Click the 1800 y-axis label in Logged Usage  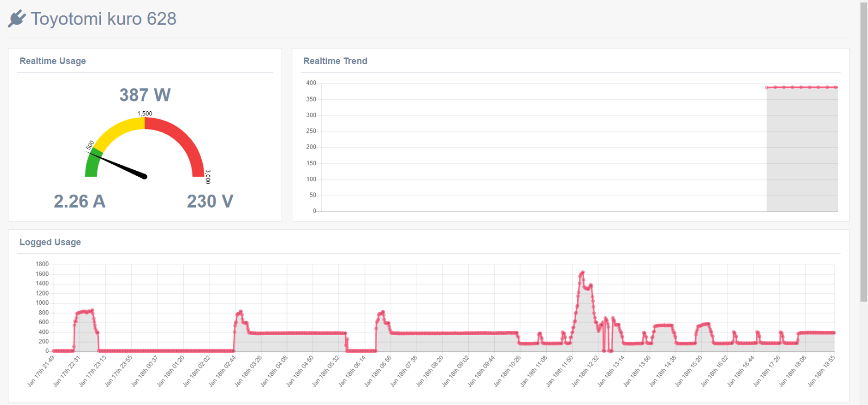[x=42, y=264]
